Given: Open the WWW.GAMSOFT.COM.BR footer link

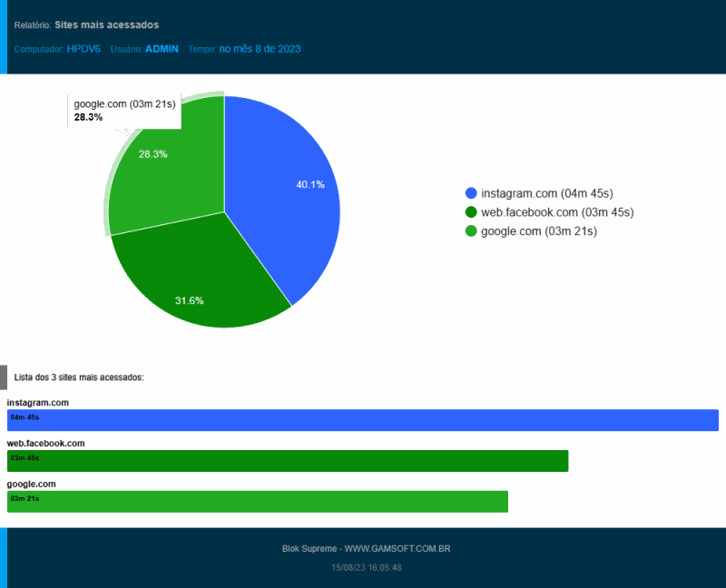Looking at the screenshot, I should [x=397, y=549].
